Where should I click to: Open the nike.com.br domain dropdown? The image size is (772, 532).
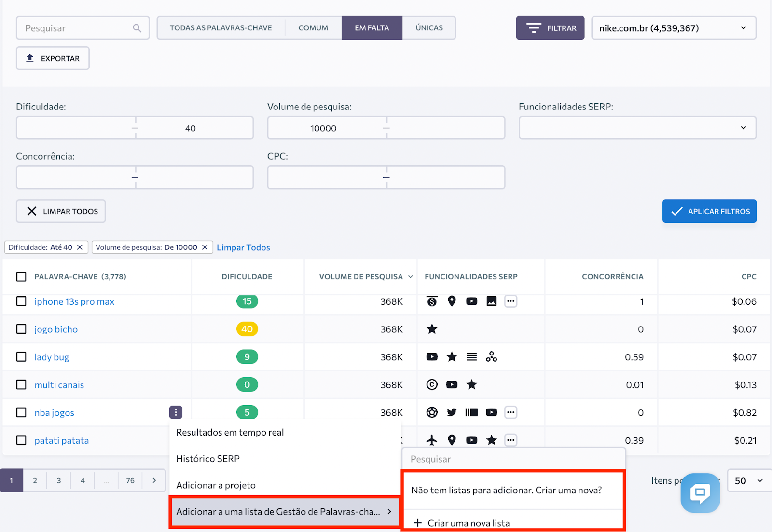(x=673, y=27)
